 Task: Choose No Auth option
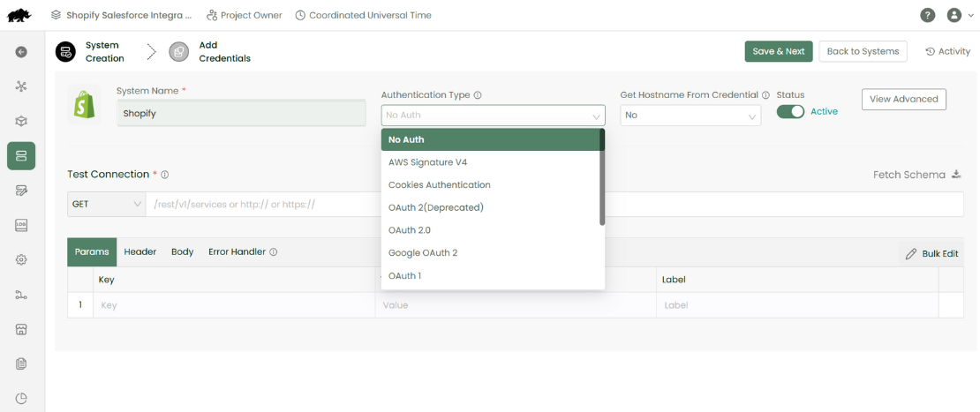pos(491,139)
